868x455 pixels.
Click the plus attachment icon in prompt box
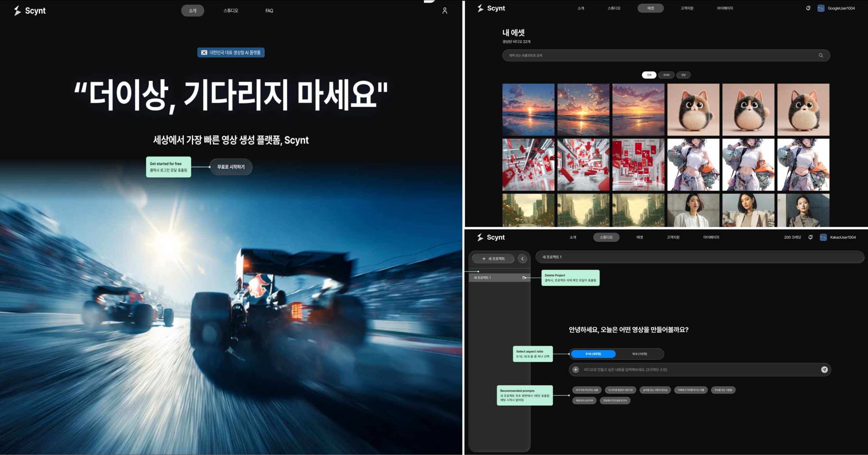(575, 370)
